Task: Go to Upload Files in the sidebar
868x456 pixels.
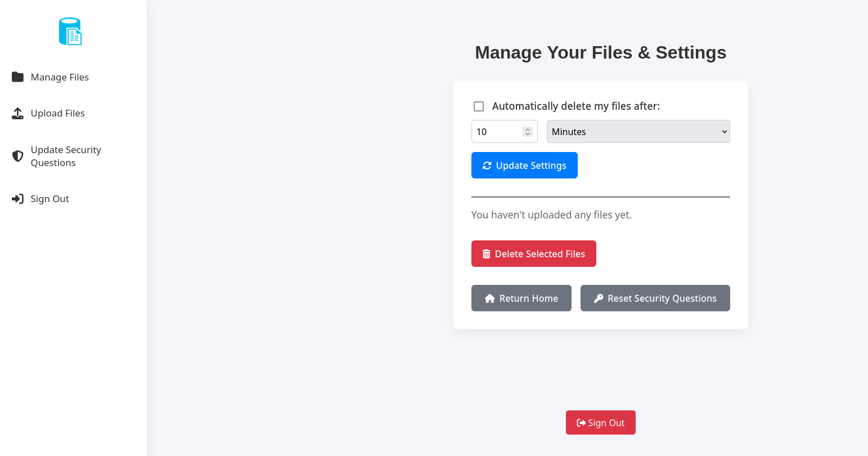Action: (x=57, y=113)
